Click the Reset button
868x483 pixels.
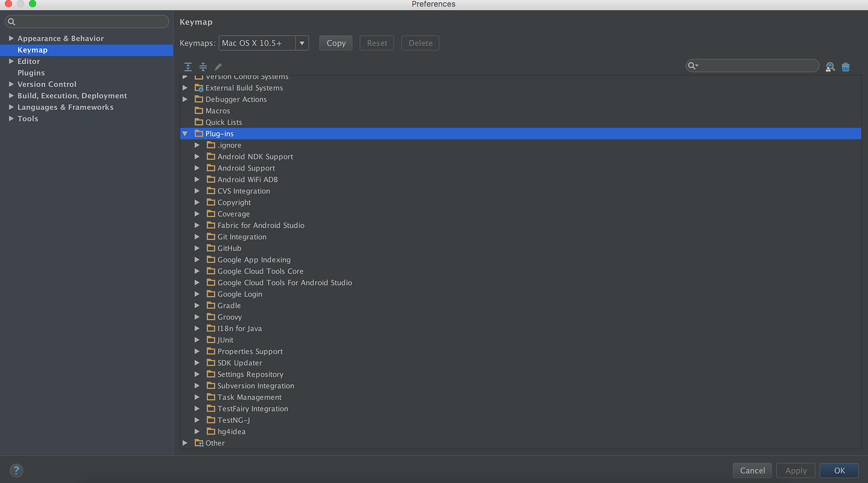tap(377, 43)
